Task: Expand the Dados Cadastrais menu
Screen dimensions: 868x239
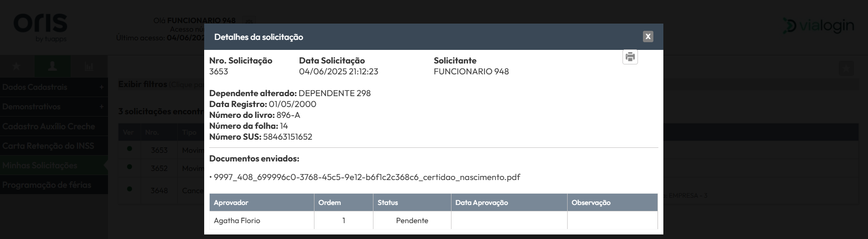Action: pyautogui.click(x=54, y=87)
